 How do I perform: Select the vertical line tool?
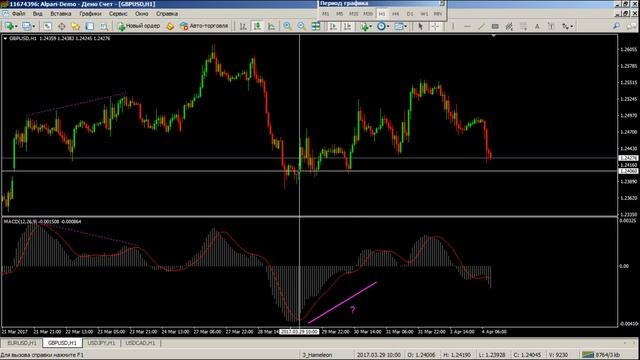point(453,26)
